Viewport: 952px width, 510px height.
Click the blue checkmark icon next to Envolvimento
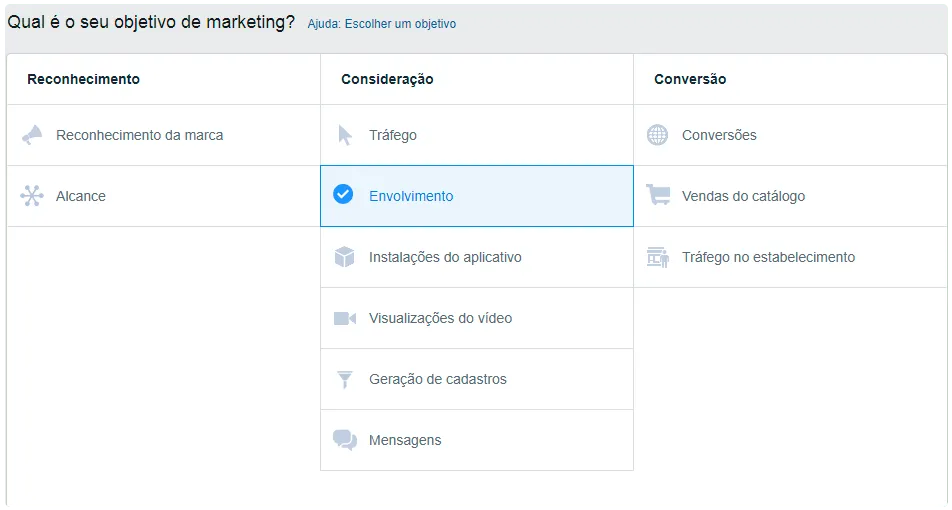click(343, 194)
